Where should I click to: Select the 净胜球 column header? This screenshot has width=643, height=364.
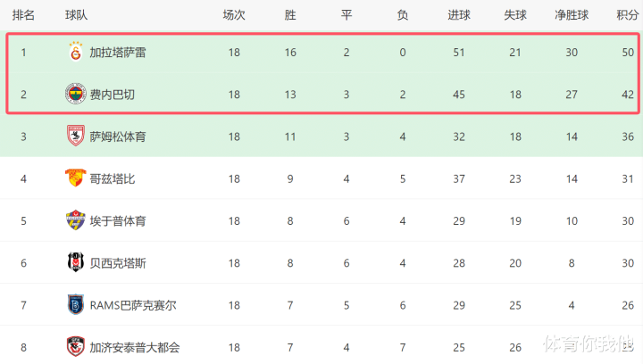[572, 15]
